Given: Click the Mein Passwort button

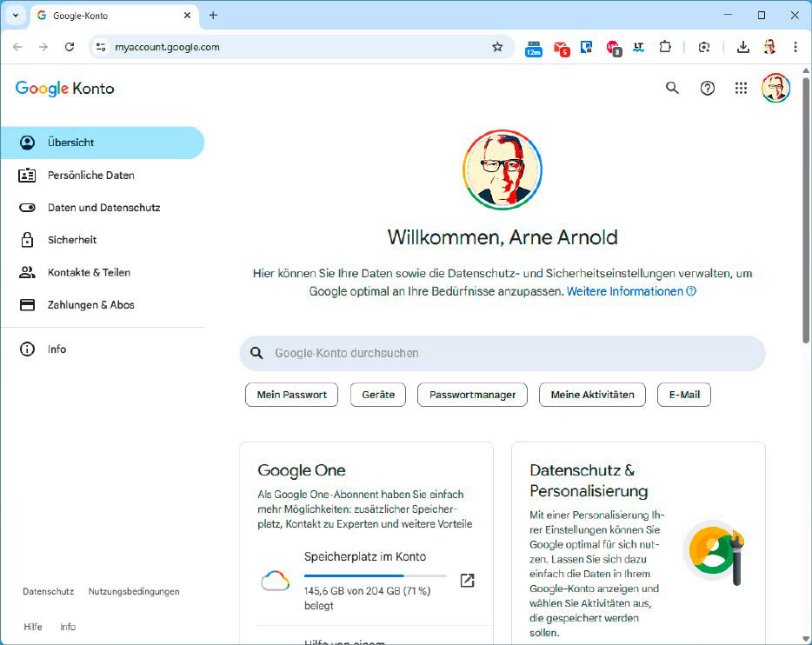Looking at the screenshot, I should [x=291, y=395].
